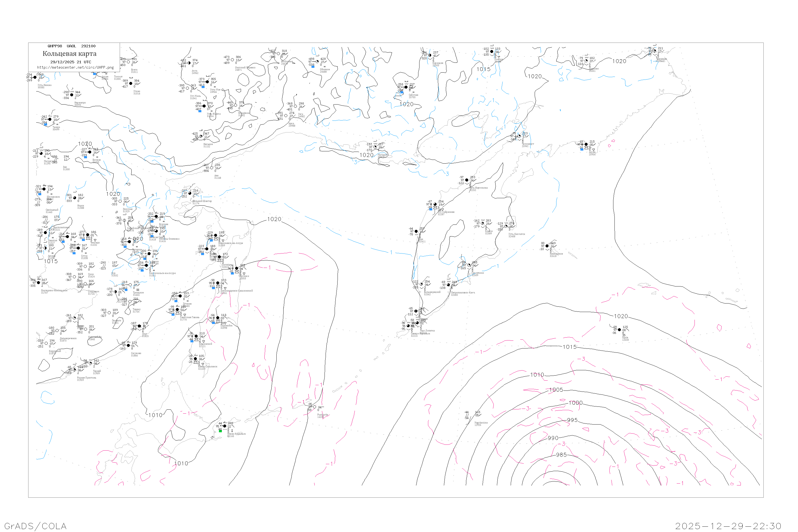
Task: Click the green square at Южно-Курильск station
Action: (x=220, y=431)
